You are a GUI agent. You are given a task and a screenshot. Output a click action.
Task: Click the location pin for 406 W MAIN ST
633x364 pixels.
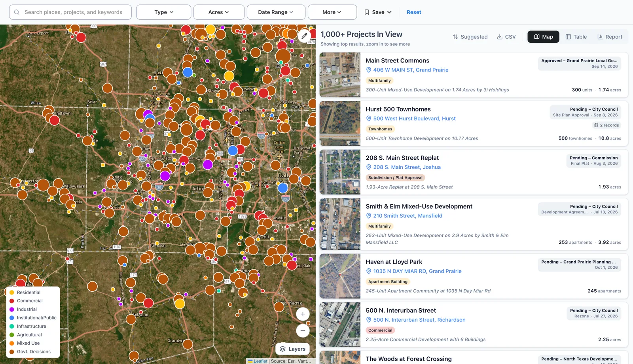[368, 70]
